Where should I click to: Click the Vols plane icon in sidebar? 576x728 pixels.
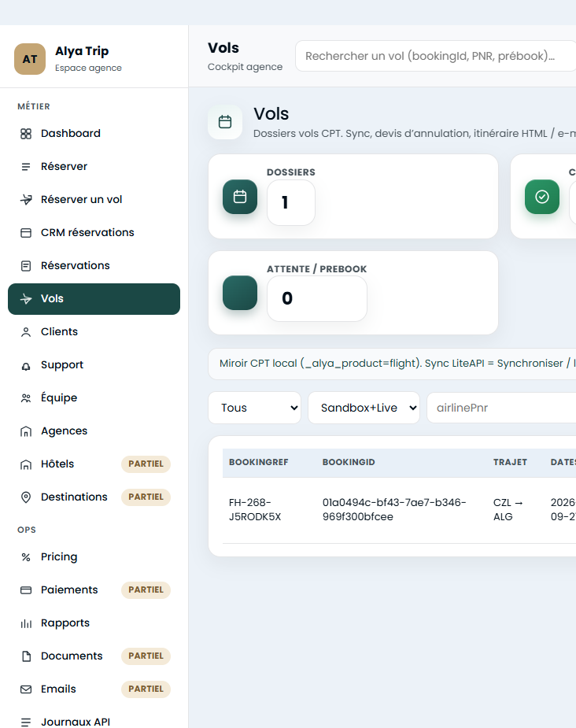[x=26, y=299]
